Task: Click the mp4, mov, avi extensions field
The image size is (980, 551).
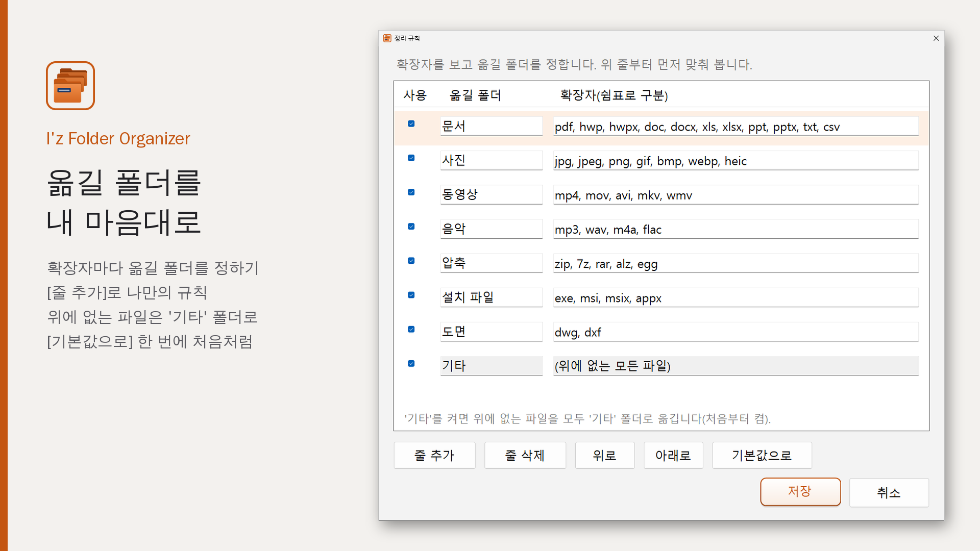Action: pos(736,194)
